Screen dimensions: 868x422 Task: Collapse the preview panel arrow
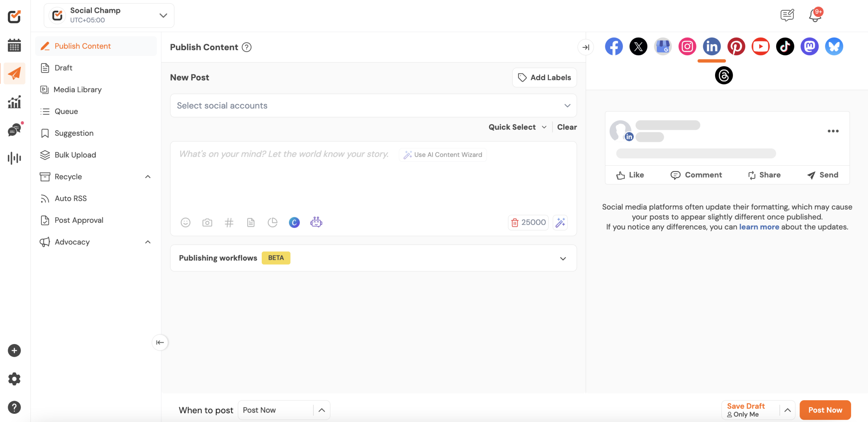click(586, 47)
